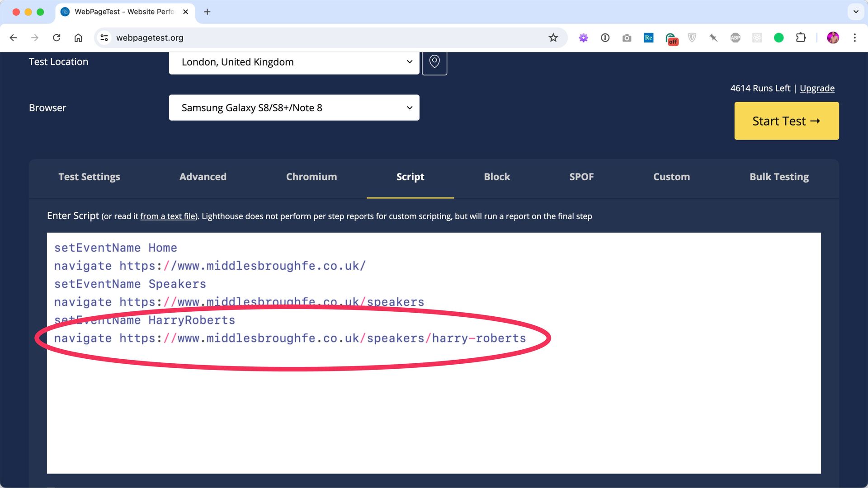Bookmark this page with the star

(x=553, y=38)
